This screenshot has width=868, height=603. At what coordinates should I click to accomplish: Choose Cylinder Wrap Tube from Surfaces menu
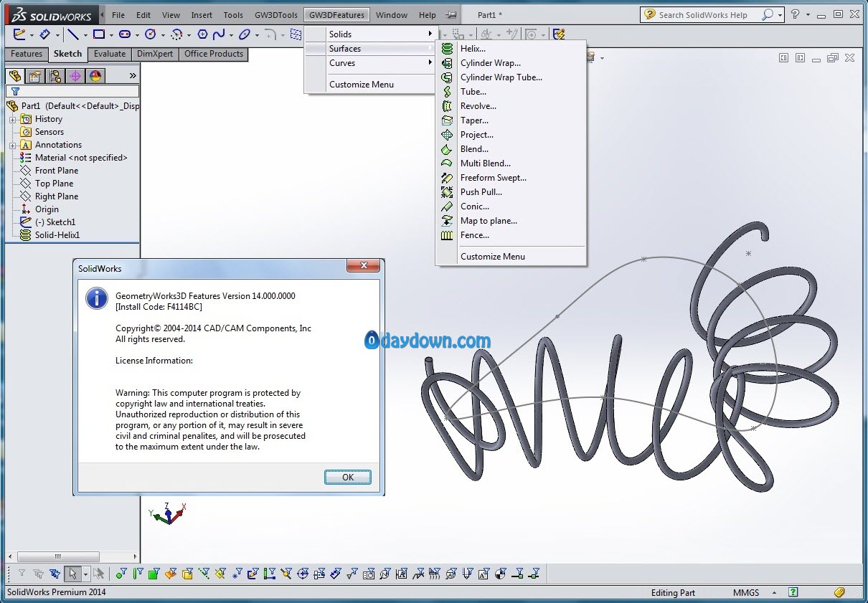tap(501, 77)
